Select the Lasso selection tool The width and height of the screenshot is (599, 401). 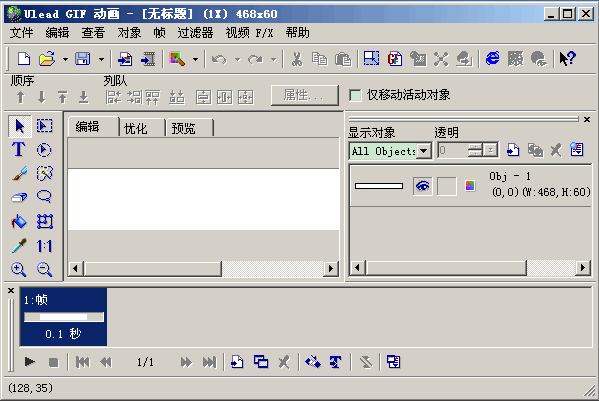click(44, 197)
